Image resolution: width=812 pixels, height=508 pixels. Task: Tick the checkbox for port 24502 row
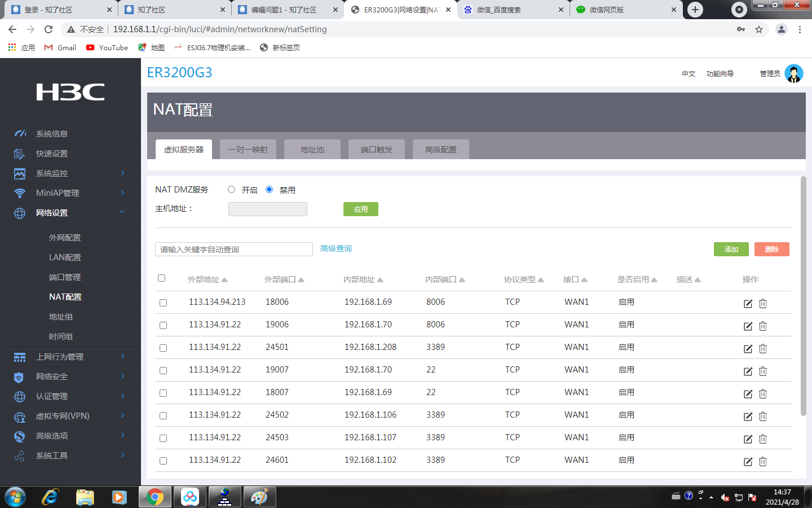pyautogui.click(x=164, y=416)
